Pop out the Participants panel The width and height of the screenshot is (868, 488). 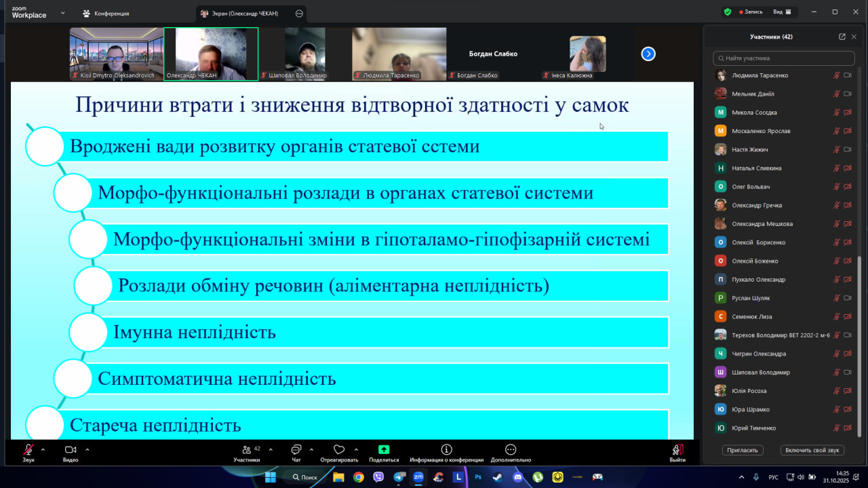coord(842,37)
